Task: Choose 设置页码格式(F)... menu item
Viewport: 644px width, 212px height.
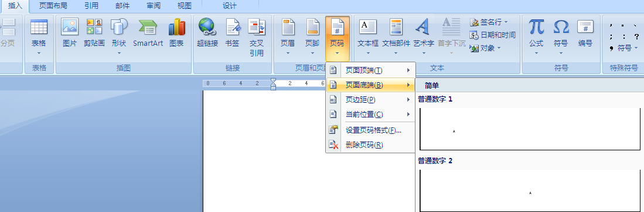Action: (370, 130)
